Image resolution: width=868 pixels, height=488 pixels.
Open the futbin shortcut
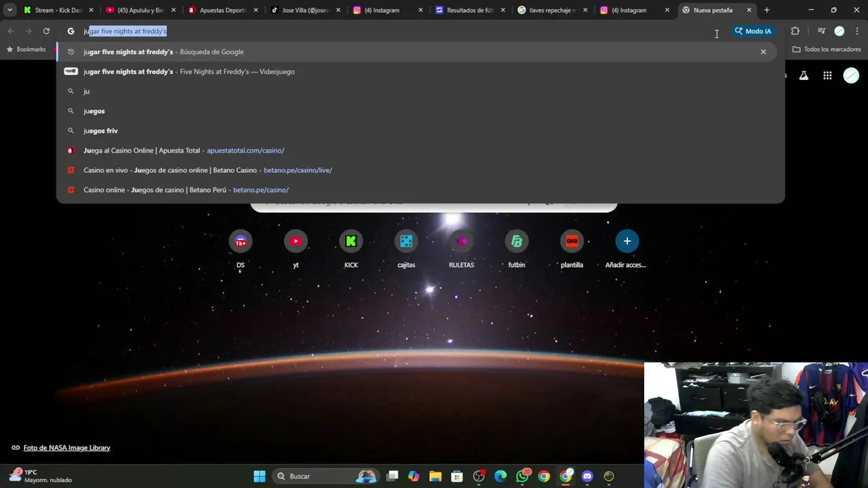pyautogui.click(x=517, y=249)
